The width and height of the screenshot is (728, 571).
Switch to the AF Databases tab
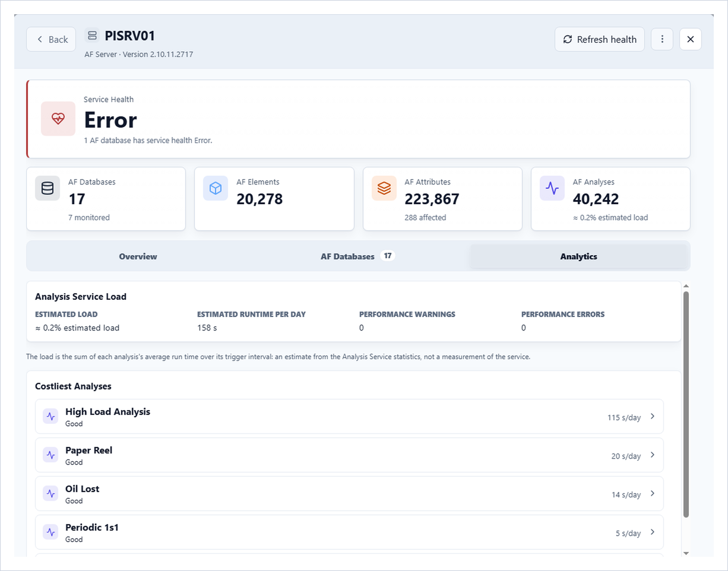point(358,256)
